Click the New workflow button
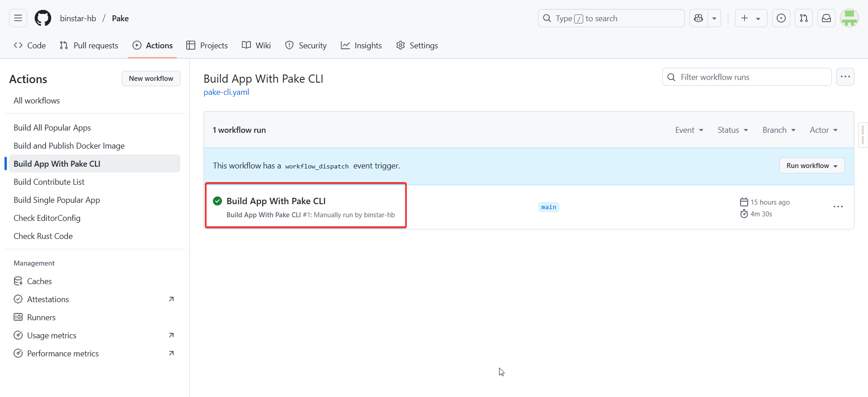Viewport: 868px width, 397px height. pos(151,79)
